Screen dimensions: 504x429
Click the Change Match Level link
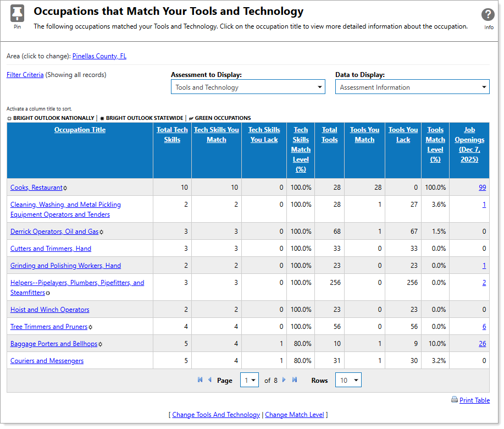pos(295,415)
